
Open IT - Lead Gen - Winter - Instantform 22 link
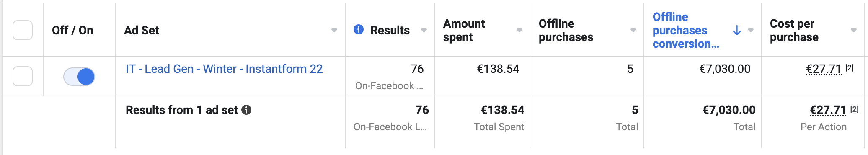point(224,69)
